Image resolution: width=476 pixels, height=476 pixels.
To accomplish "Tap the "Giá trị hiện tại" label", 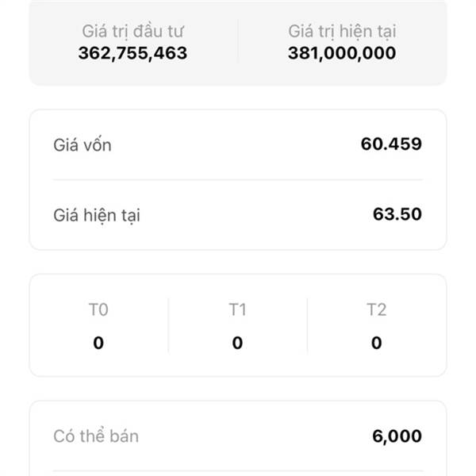I will [x=342, y=32].
